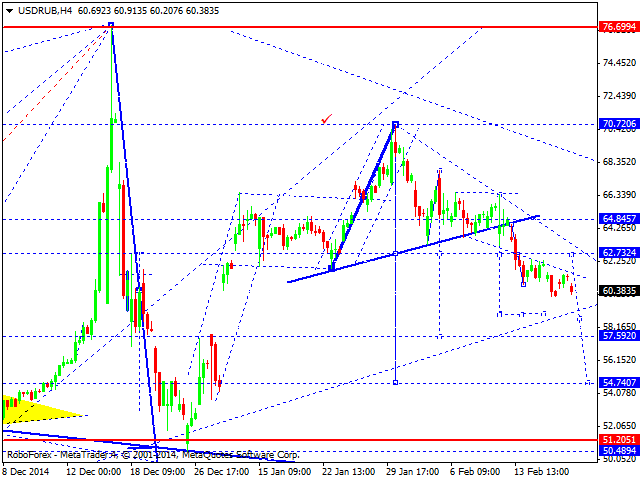Click the 66.3390 price scale value
The image size is (640, 480).
click(x=619, y=195)
